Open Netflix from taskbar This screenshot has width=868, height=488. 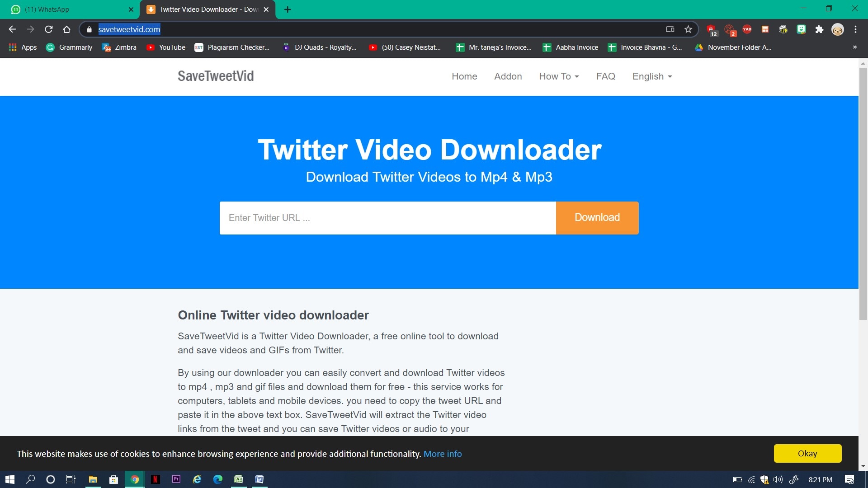point(156,479)
